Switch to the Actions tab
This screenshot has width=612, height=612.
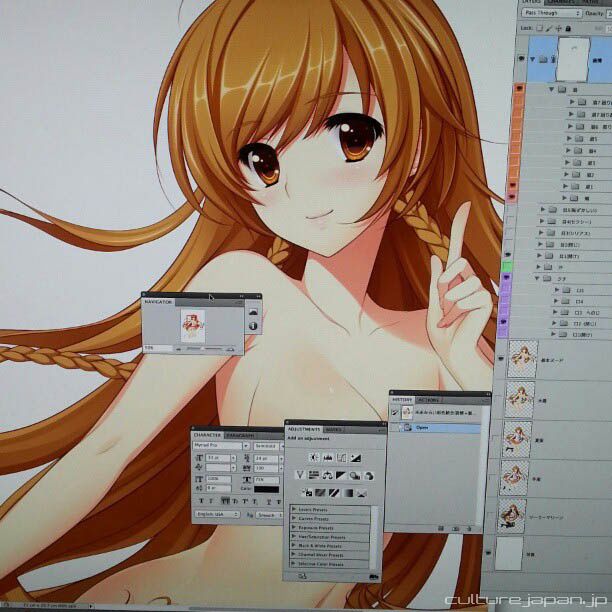[x=433, y=399]
